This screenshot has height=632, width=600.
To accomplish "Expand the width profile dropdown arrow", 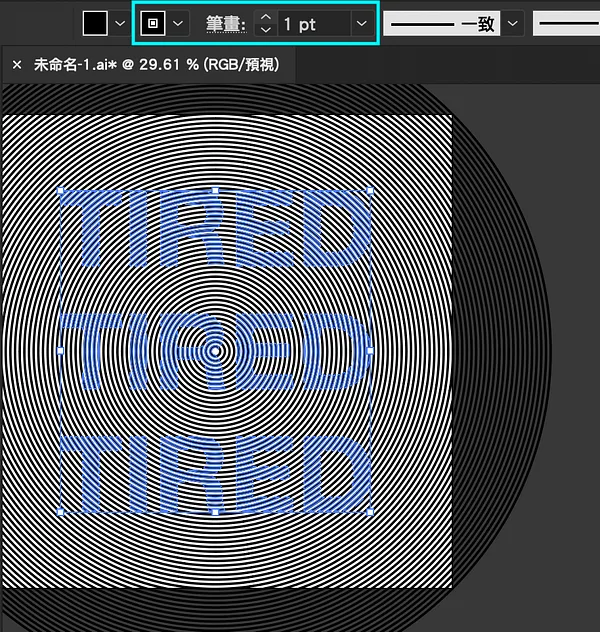I will [x=513, y=24].
